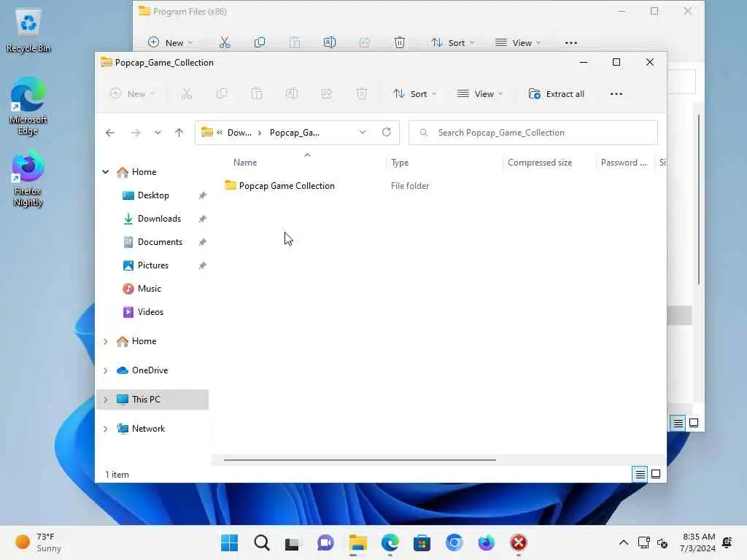747x560 pixels.
Task: Open the Recycle Bin desktop icon
Action: point(28,31)
